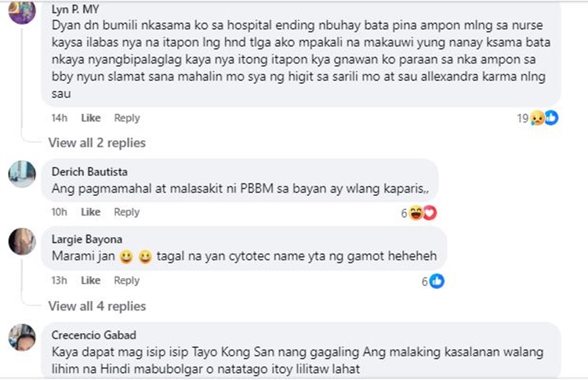Image resolution: width=588 pixels, height=380 pixels.
Task: Click Crecencio Gabad's profile picture
Action: point(22,337)
